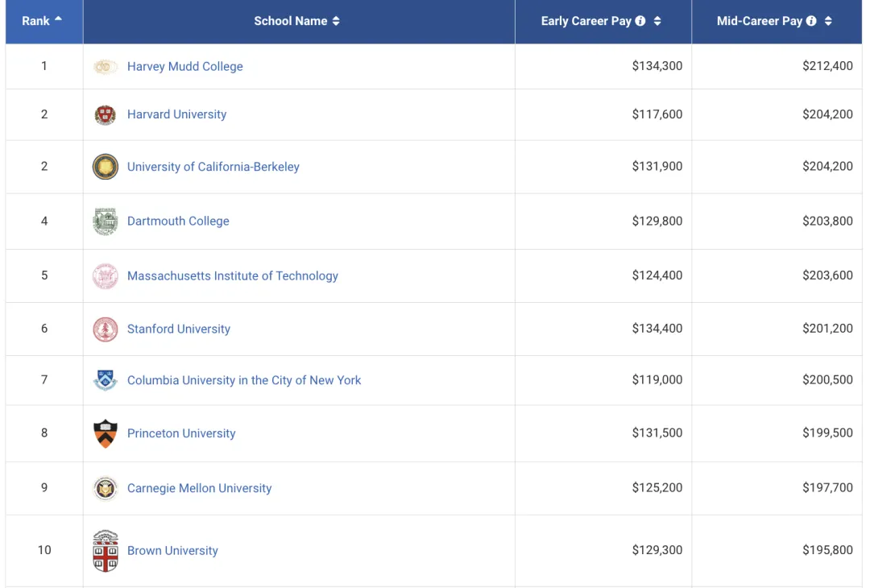Click the MIT seal icon
Viewport: 870px width, 588px height.
point(106,275)
